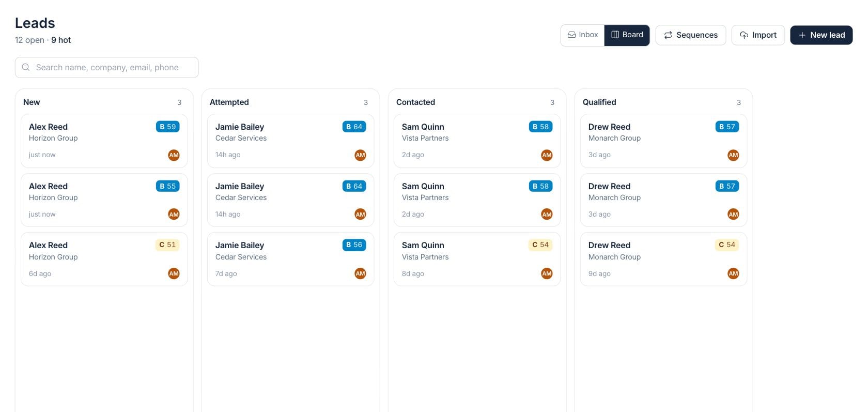The image size is (868, 412).
Task: Click the New column header
Action: click(32, 102)
